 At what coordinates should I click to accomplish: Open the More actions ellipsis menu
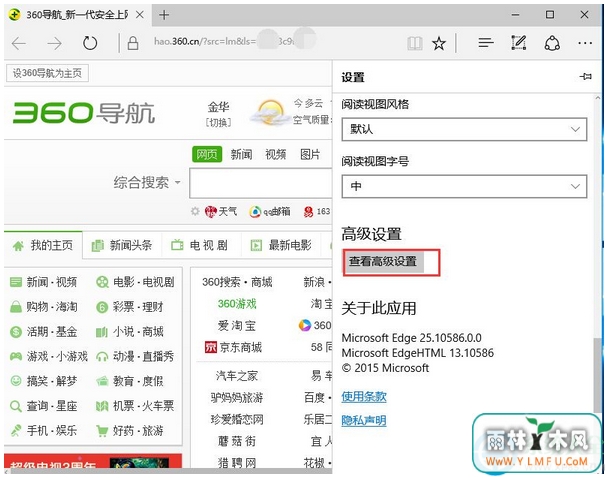585,43
